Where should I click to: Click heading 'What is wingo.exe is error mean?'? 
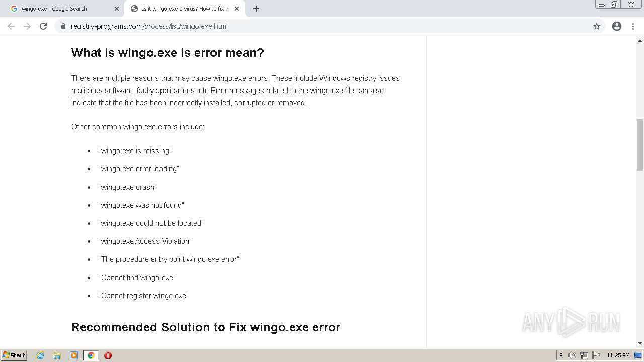[x=168, y=53]
